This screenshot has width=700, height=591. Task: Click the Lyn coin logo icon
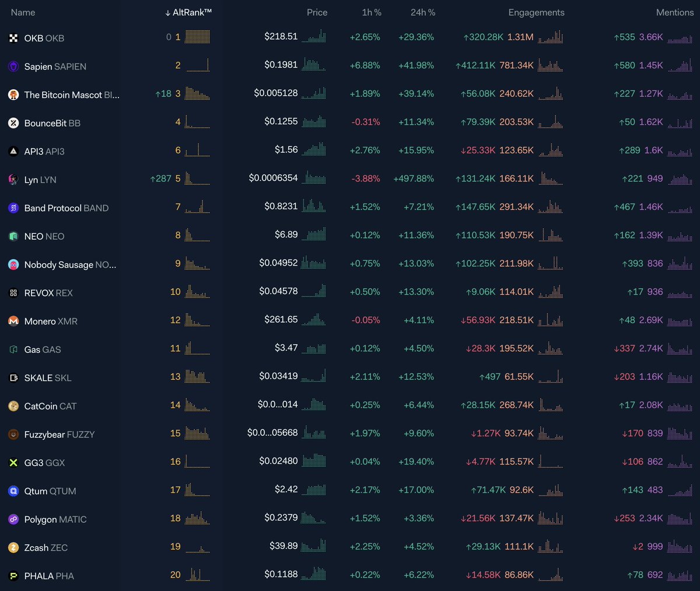coord(13,180)
